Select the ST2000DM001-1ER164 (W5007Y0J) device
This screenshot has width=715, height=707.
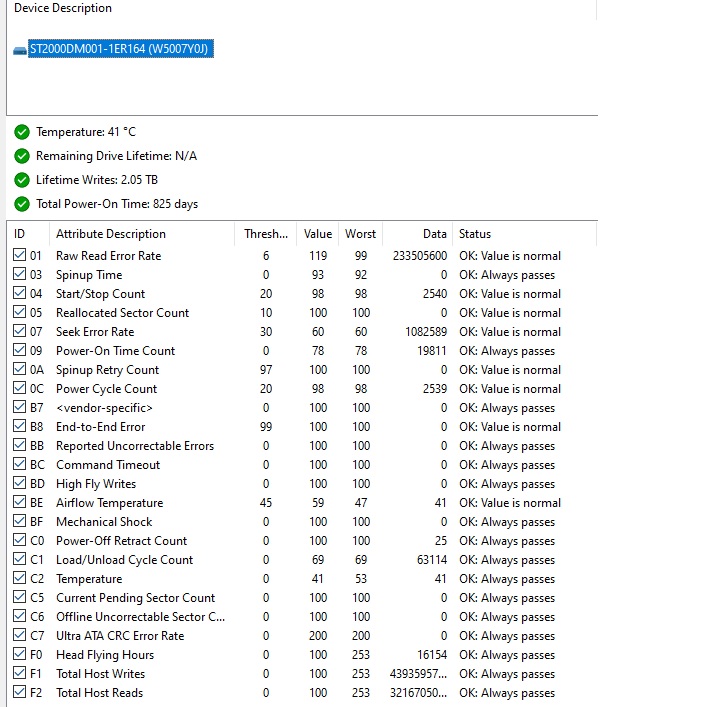[120, 48]
